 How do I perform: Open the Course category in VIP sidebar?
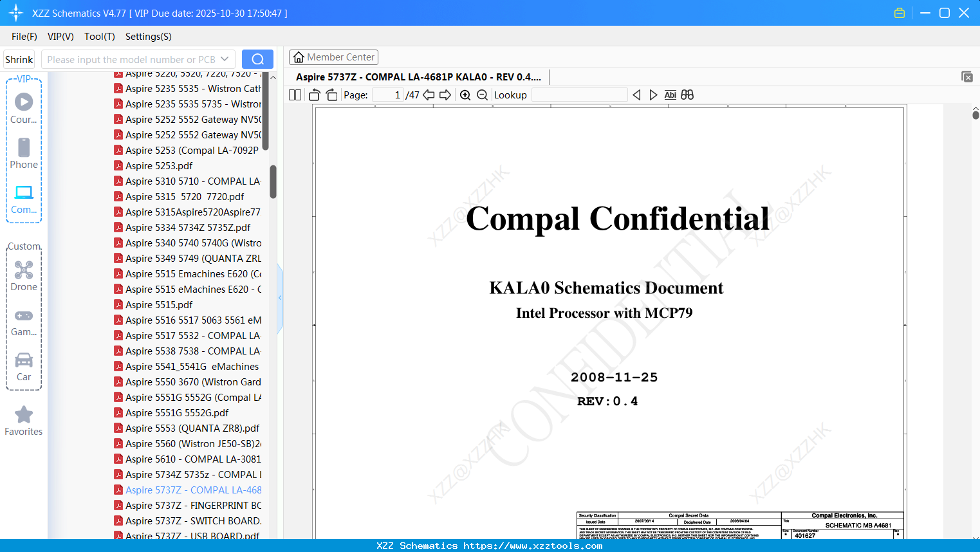pyautogui.click(x=24, y=108)
